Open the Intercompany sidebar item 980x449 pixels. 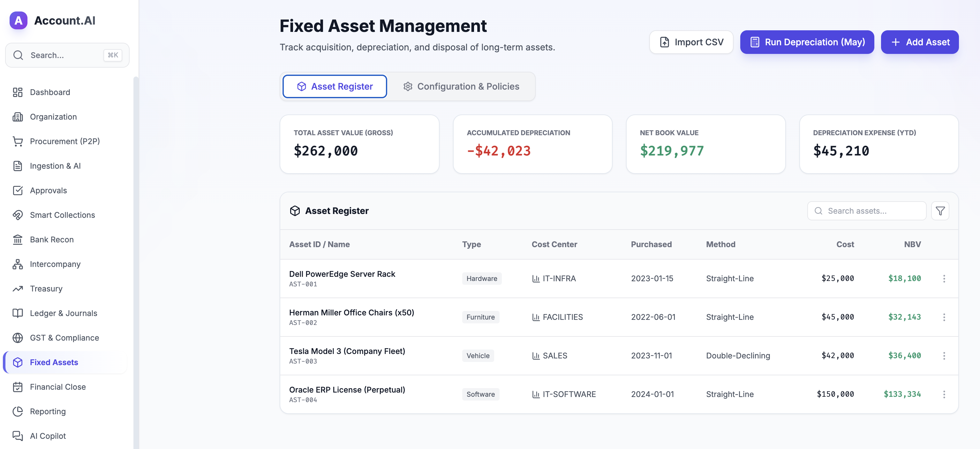pos(55,264)
